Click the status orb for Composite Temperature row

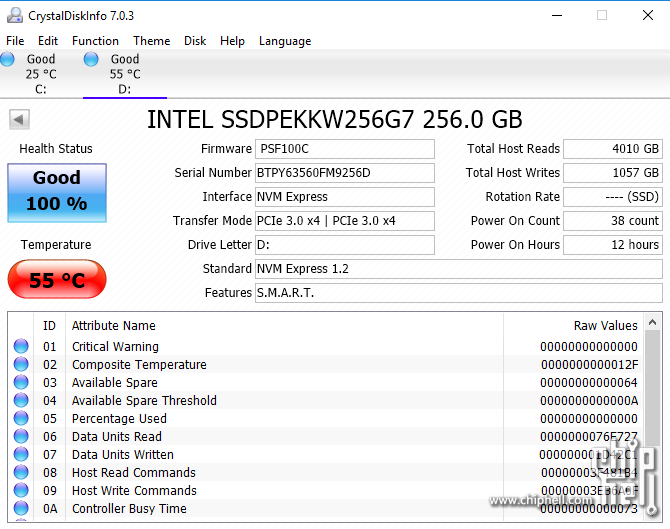21,364
